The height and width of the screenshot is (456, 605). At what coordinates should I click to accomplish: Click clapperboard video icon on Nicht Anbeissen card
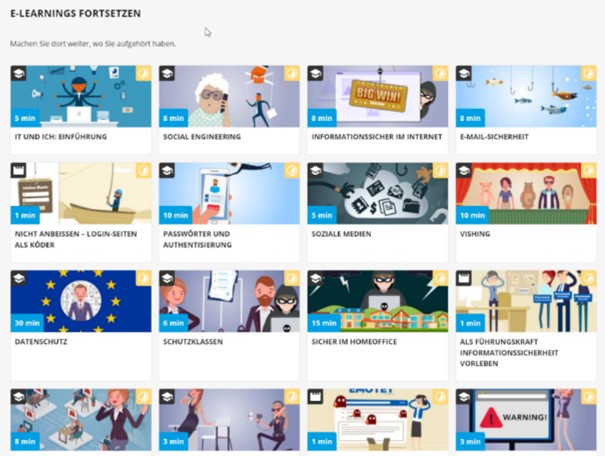click(19, 170)
